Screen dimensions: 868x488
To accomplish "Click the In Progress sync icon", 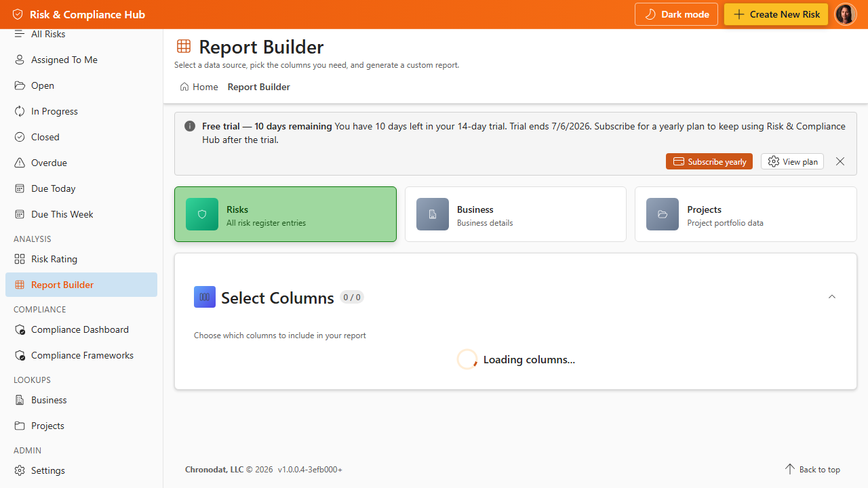I will click(20, 111).
